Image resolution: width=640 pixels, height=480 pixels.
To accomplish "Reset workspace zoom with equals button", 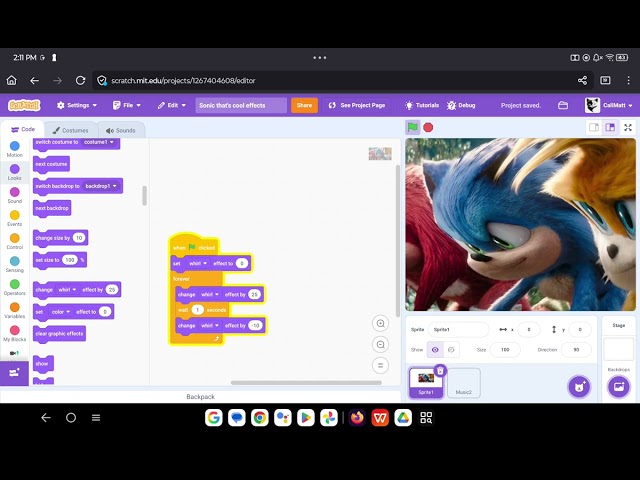I will 380,365.
